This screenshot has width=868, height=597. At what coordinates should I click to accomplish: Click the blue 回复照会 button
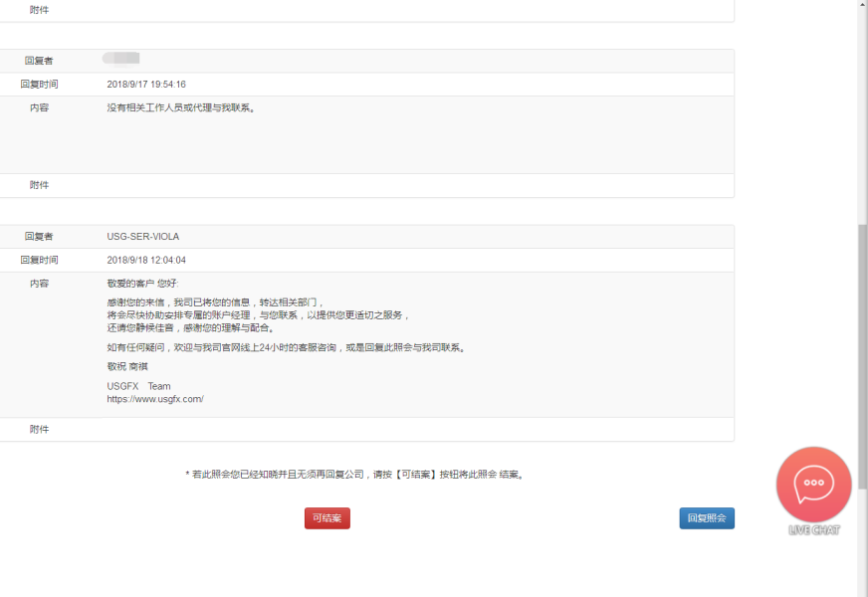pos(707,518)
